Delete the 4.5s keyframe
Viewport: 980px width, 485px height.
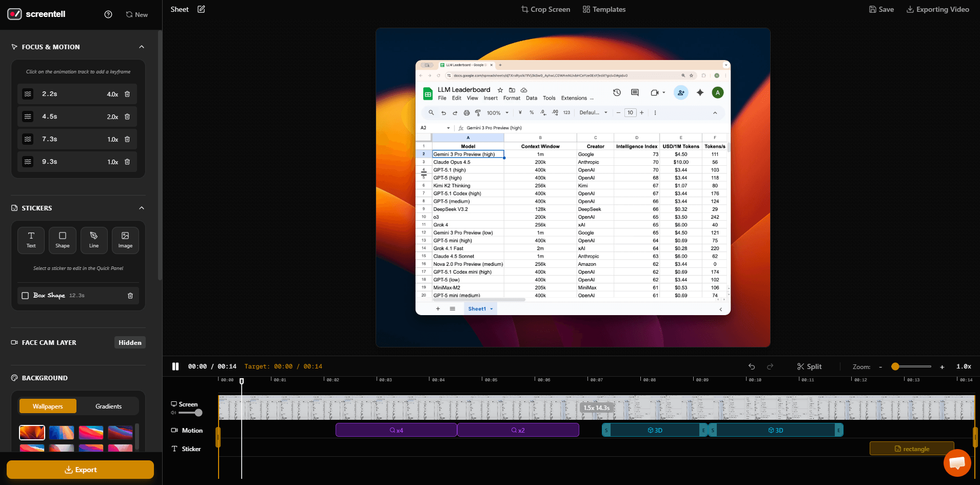[127, 117]
